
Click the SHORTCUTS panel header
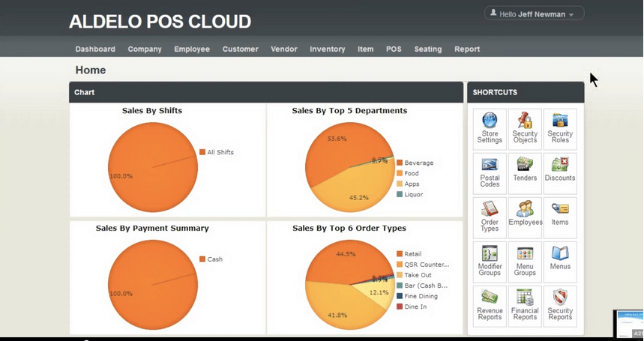[x=526, y=92]
